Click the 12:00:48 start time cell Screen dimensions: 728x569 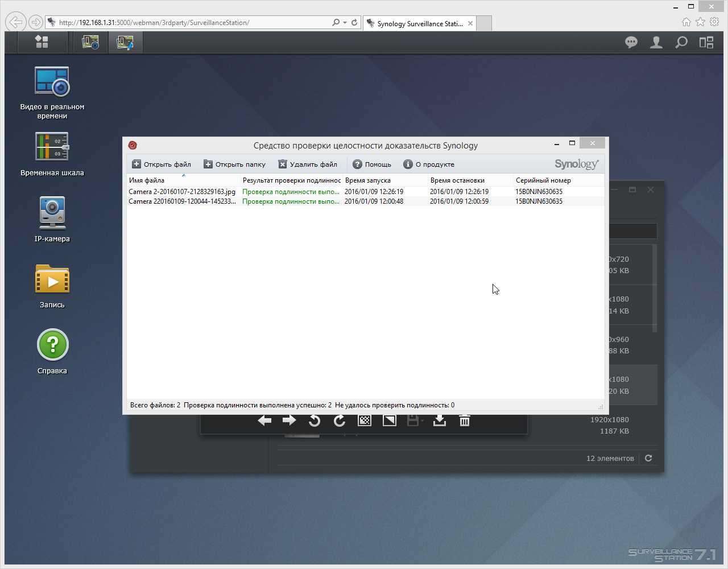coord(374,201)
